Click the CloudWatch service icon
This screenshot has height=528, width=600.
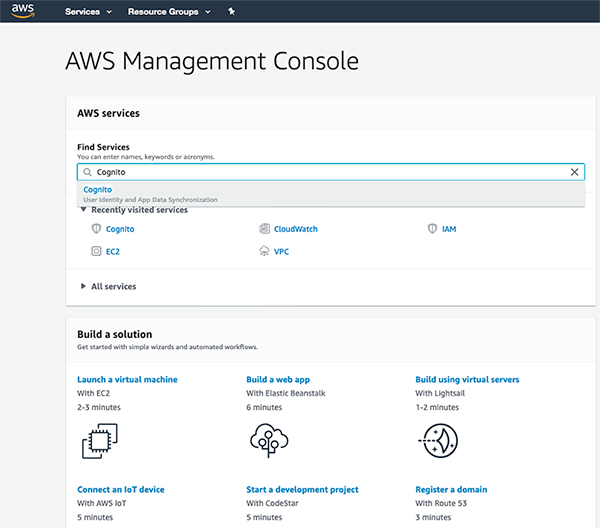coord(264,229)
